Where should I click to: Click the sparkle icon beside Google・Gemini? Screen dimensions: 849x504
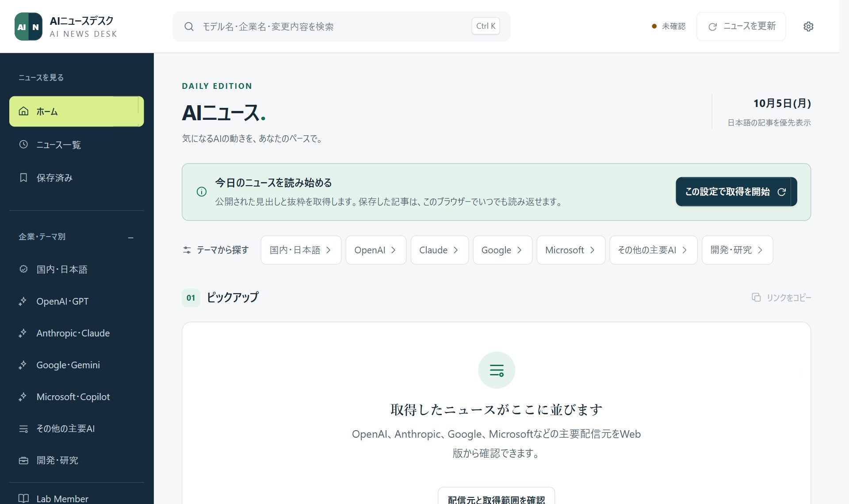coord(23,365)
